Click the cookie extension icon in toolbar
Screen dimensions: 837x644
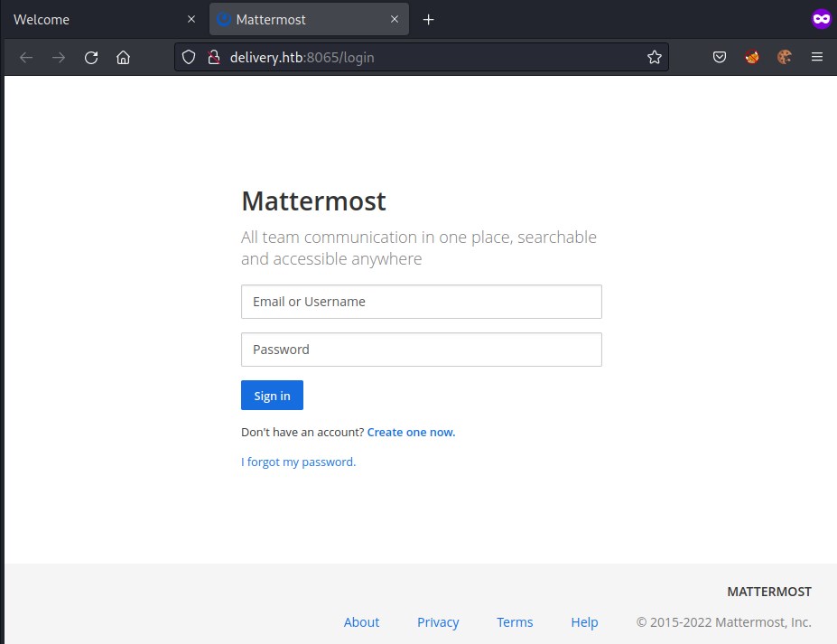pyautogui.click(x=785, y=58)
